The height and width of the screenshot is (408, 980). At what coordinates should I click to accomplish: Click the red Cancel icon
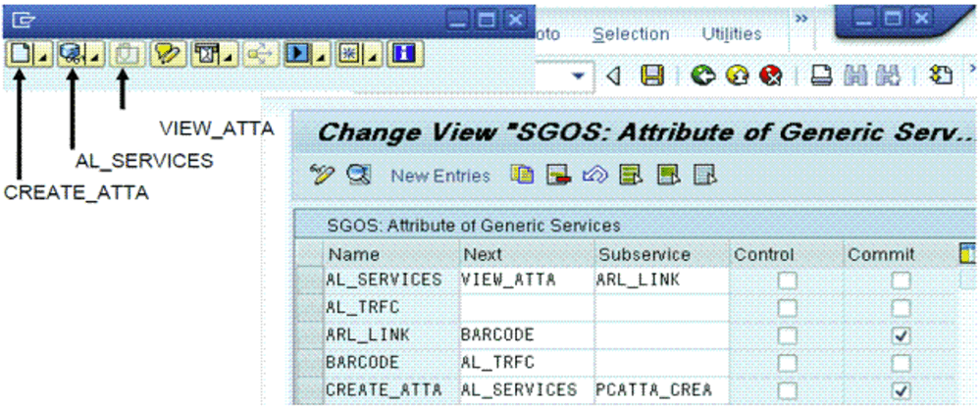point(770,76)
